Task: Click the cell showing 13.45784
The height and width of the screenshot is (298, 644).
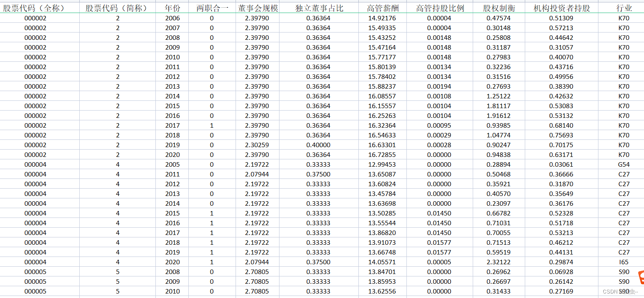Action: coord(382,194)
